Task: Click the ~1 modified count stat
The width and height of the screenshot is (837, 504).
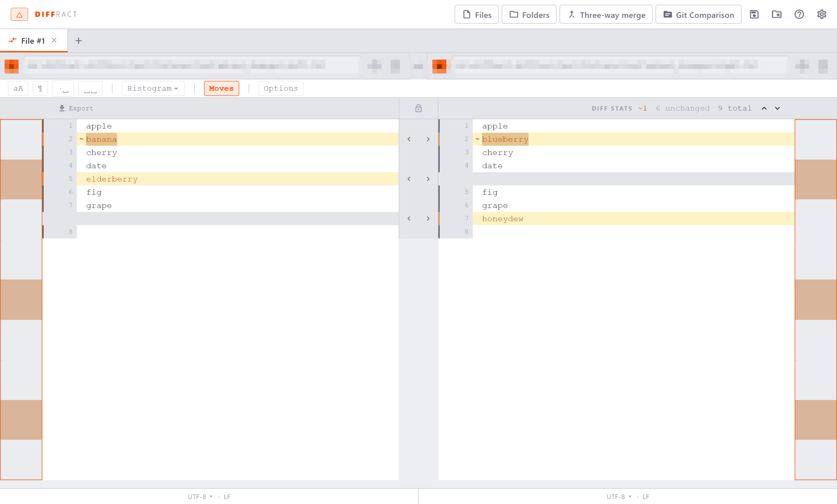Action: point(642,108)
